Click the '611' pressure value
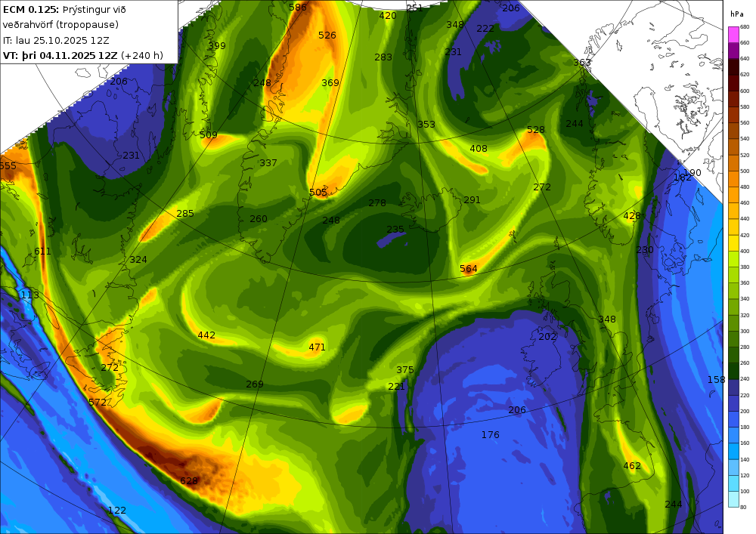 tap(42, 251)
